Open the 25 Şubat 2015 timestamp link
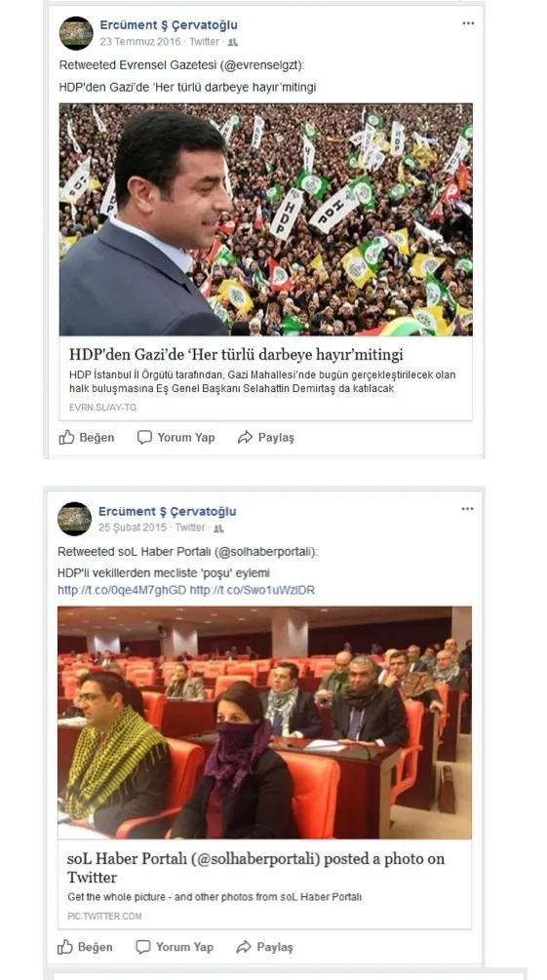 [133, 528]
